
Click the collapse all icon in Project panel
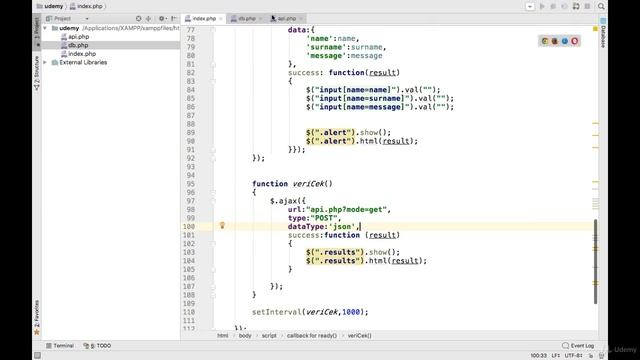[x=149, y=18]
